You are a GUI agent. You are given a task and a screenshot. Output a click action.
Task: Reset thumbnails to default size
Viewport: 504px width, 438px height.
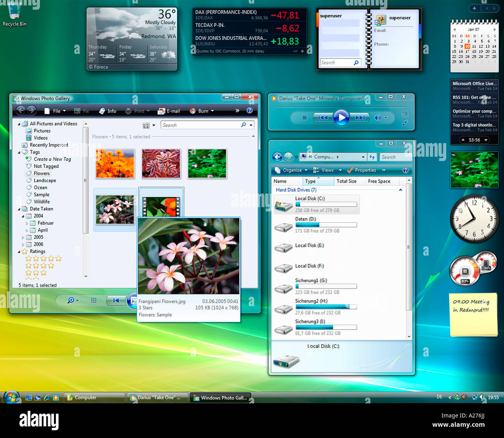[93, 300]
